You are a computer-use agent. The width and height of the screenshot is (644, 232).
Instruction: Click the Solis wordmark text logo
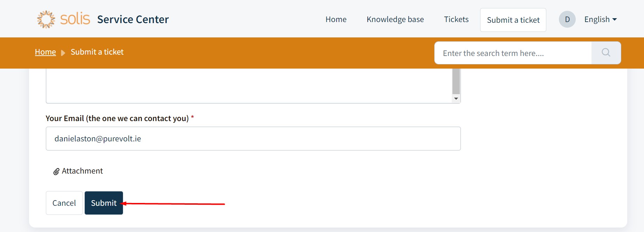tap(75, 19)
